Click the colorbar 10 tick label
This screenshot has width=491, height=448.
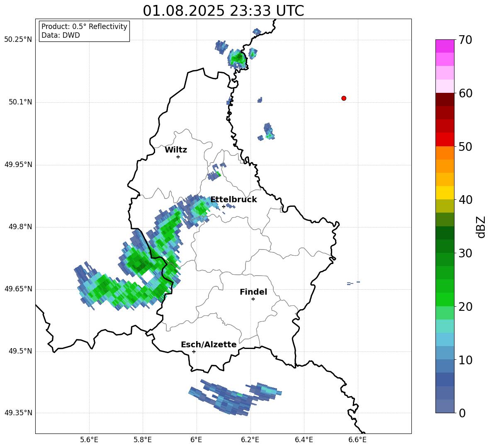[465, 360]
